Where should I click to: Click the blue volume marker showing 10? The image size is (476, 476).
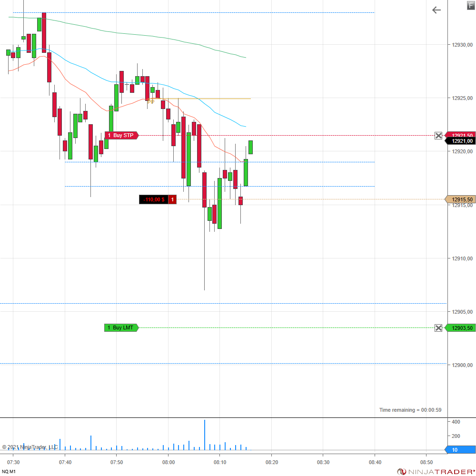(460, 450)
